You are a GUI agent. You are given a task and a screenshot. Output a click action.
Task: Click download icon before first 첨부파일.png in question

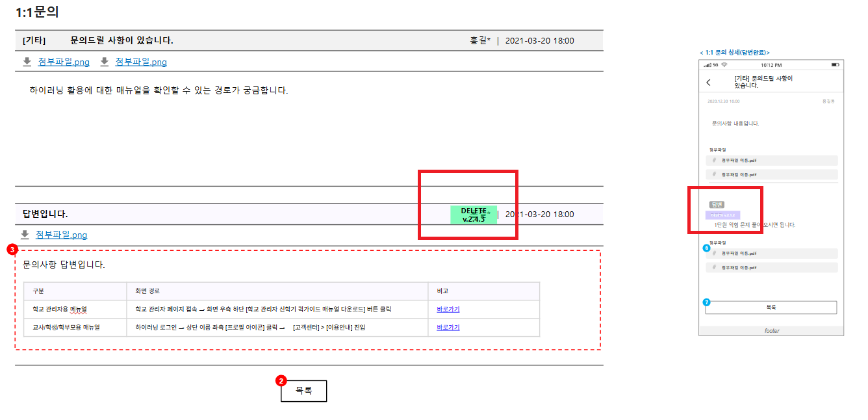27,62
